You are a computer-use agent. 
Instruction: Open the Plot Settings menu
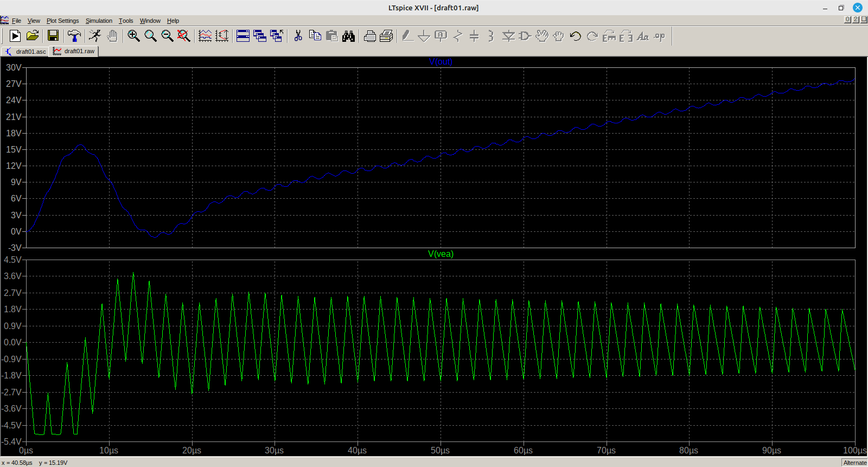coord(62,21)
